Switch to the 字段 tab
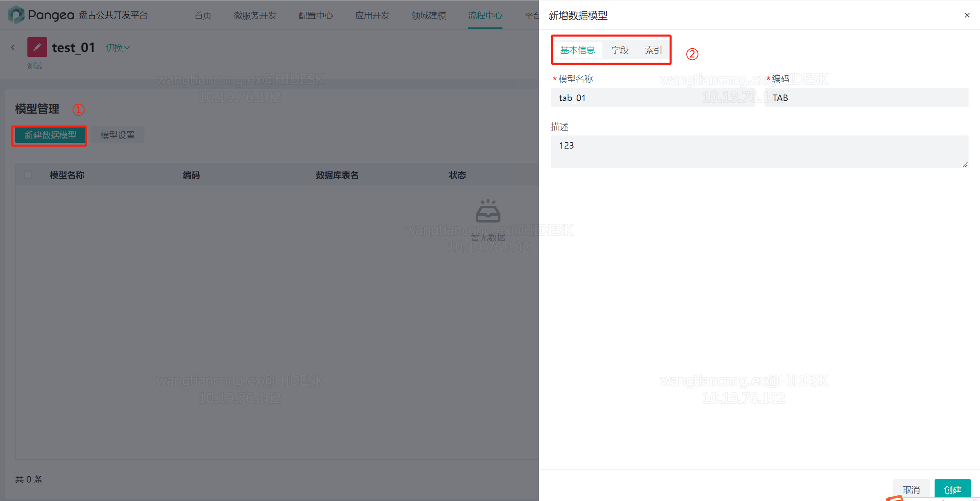 620,50
